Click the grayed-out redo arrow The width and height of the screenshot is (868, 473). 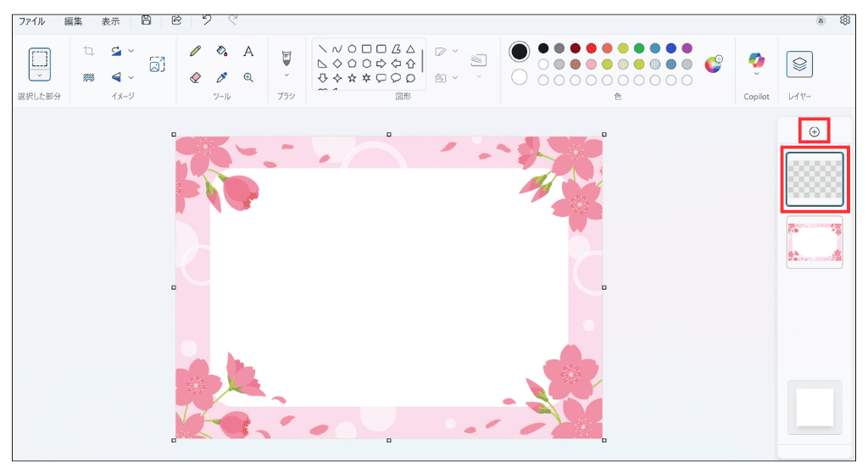234,20
